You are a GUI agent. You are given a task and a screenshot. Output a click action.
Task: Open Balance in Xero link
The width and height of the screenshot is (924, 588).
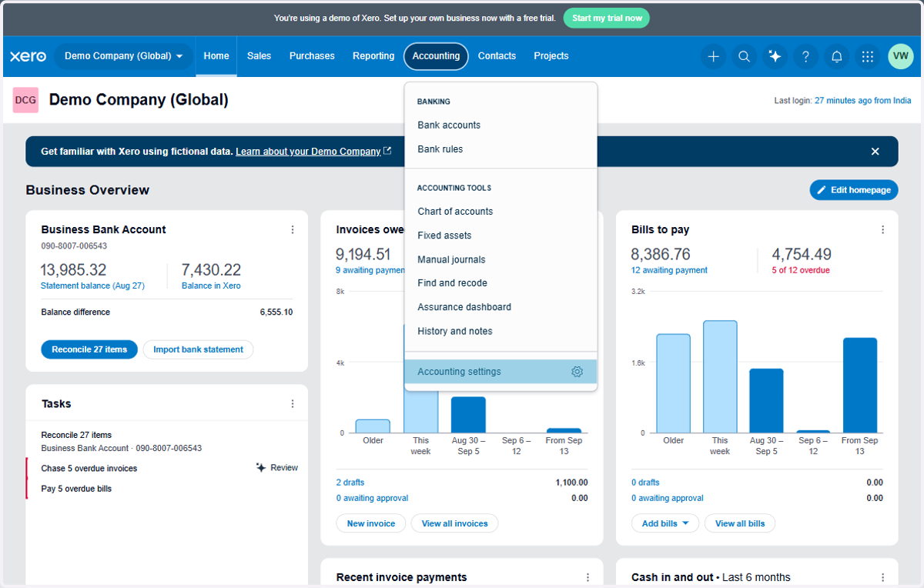click(x=211, y=286)
